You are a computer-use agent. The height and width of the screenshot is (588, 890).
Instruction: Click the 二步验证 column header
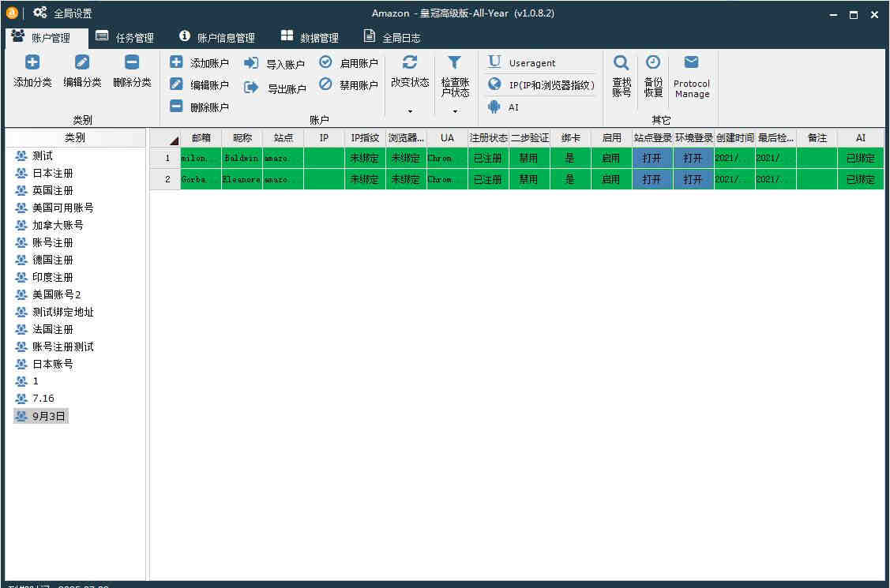pos(530,138)
